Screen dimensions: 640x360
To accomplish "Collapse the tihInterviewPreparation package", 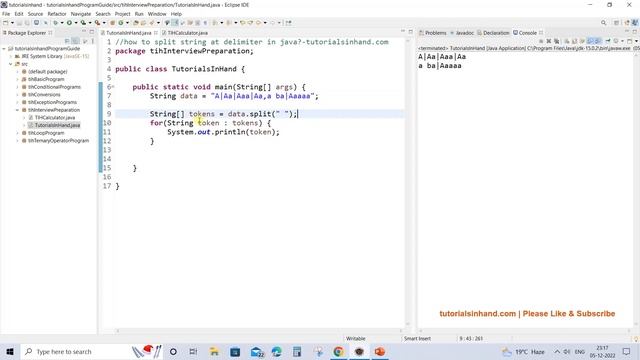I will point(18,110).
